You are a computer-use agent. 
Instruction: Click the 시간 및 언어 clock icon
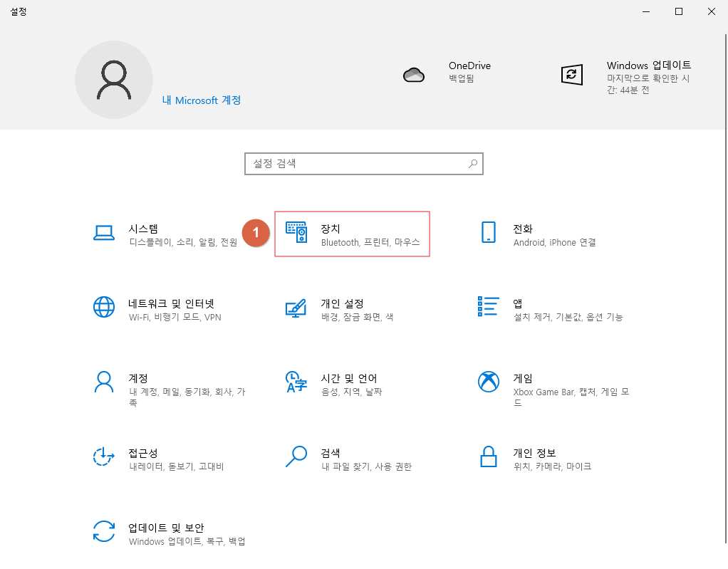click(296, 382)
